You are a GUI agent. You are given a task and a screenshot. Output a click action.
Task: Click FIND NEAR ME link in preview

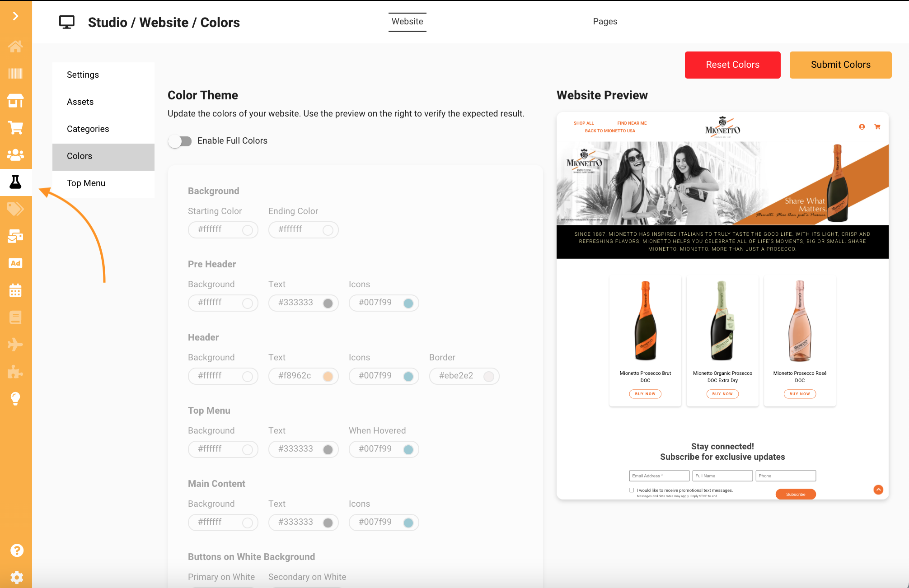pyautogui.click(x=632, y=123)
